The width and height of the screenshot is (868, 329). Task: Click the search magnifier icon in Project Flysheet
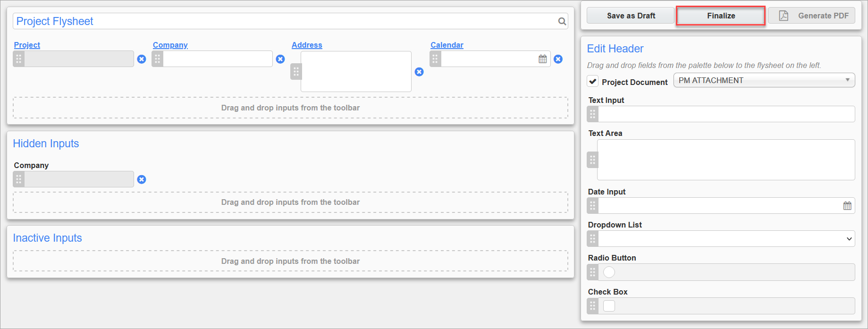click(562, 21)
